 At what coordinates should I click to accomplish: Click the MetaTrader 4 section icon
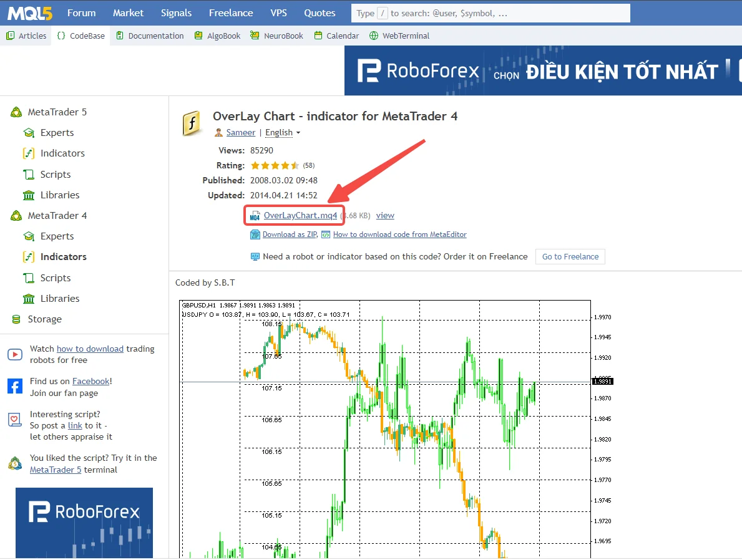point(17,216)
